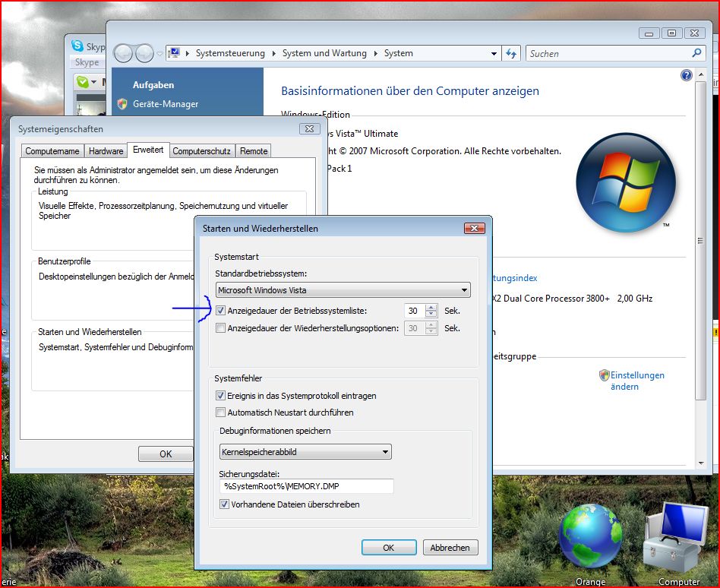Viewport: 720px width, 588px height.
Task: Click the Betriebssystemliste seconds spinner
Action: tap(431, 311)
